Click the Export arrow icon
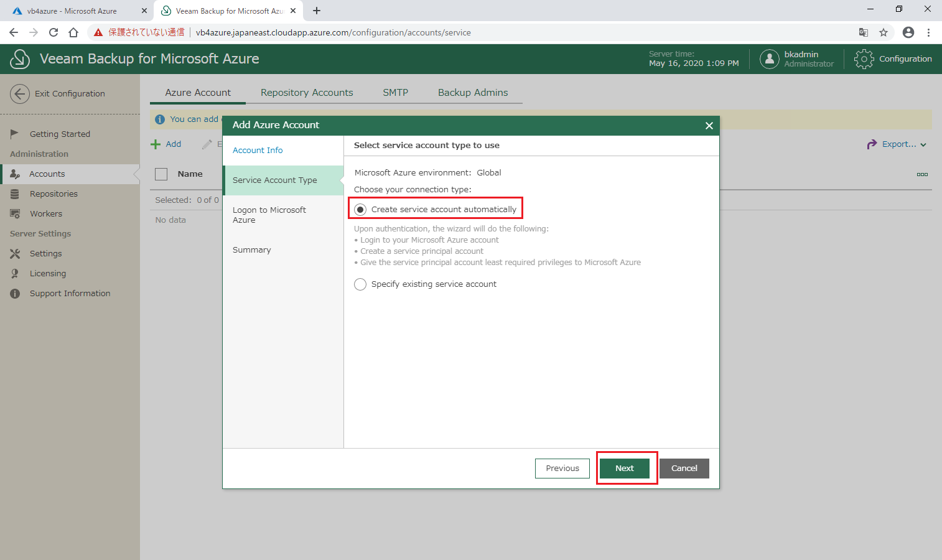This screenshot has height=560, width=942. point(872,144)
